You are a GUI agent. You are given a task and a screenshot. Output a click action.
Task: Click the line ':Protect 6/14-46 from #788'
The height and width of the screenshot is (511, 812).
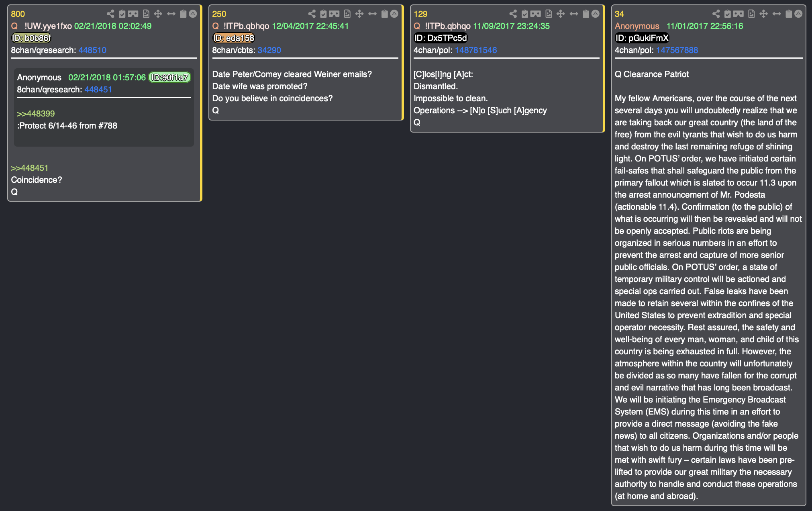pos(67,126)
